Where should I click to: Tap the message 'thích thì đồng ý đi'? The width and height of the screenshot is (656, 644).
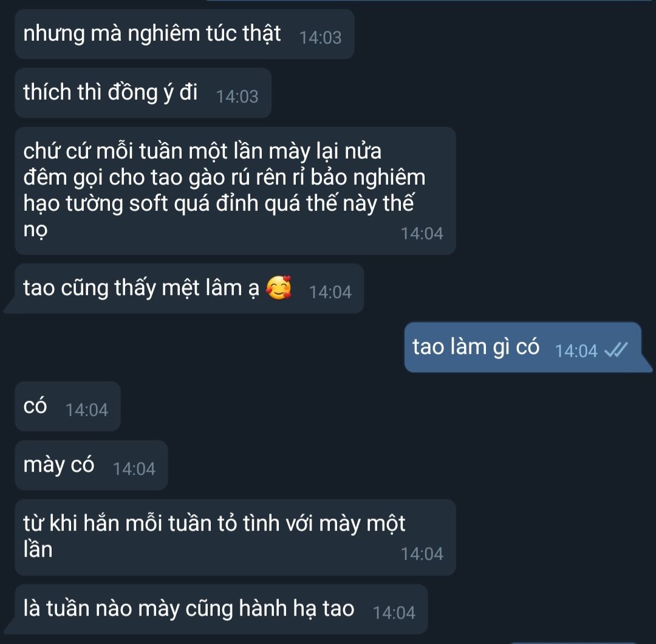tap(143, 93)
